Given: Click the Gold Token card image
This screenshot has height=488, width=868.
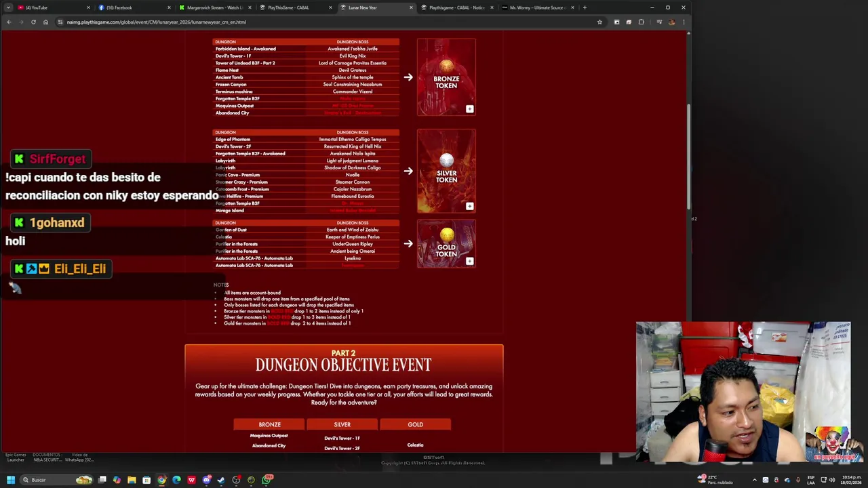Looking at the screenshot, I should pyautogui.click(x=446, y=243).
